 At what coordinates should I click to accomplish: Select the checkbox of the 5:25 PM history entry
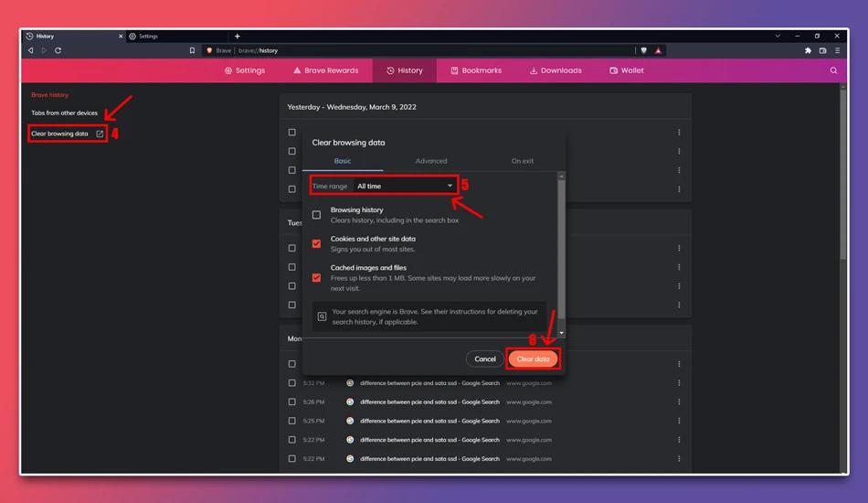(x=291, y=421)
